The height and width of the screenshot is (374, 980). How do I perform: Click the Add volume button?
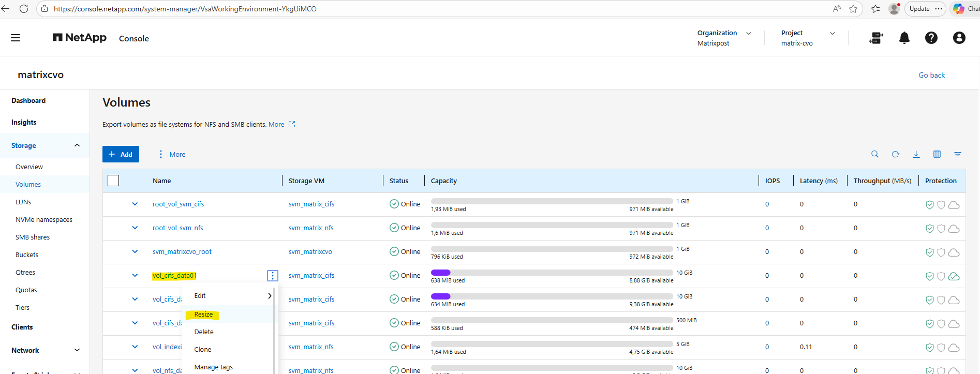click(121, 154)
